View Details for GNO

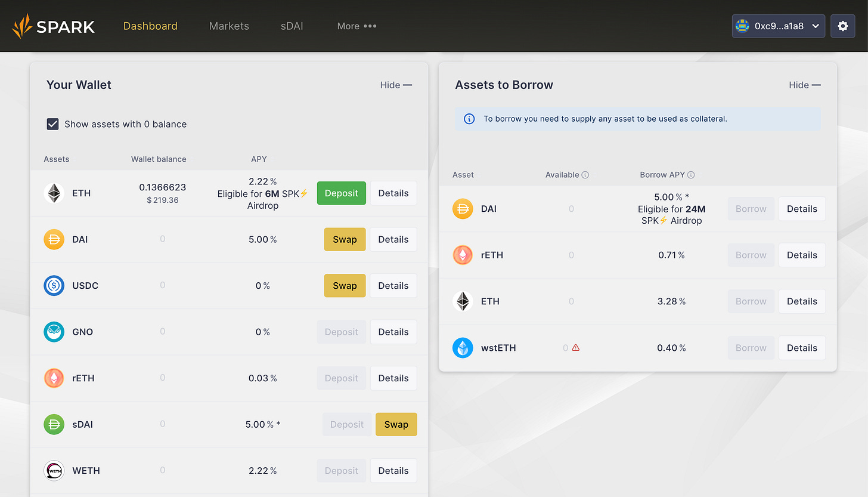[393, 332]
